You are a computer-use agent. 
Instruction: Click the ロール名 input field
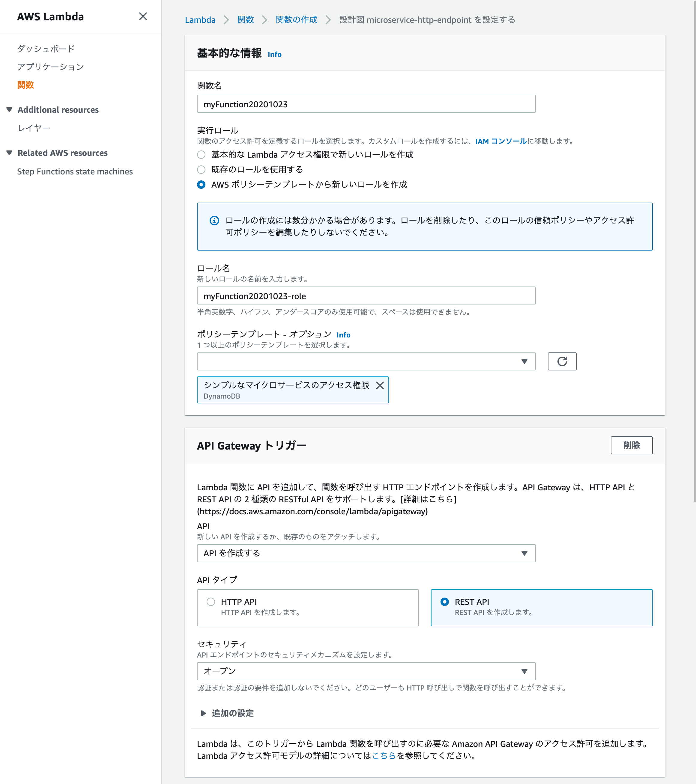click(x=366, y=296)
